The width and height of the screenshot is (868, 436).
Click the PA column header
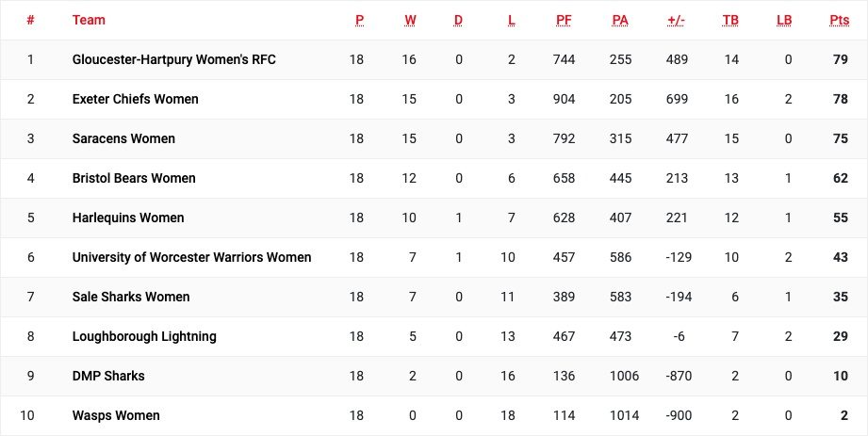click(x=620, y=21)
